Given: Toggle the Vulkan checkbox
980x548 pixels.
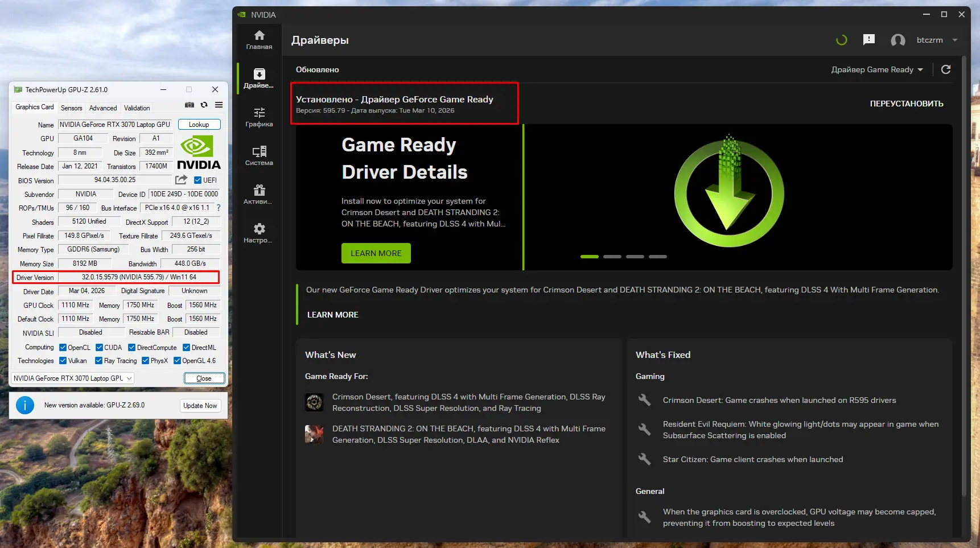Looking at the screenshot, I should click(63, 361).
